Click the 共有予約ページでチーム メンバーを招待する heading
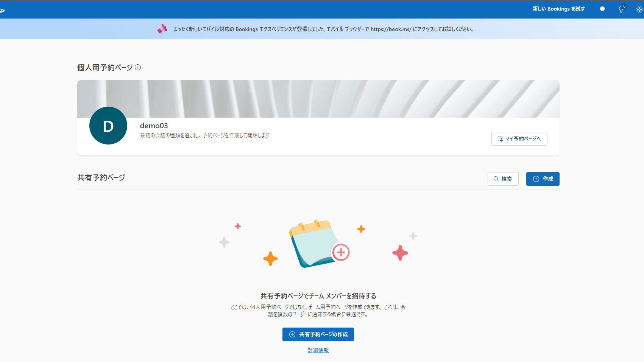Screen dimensions: 644x362 point(318,296)
